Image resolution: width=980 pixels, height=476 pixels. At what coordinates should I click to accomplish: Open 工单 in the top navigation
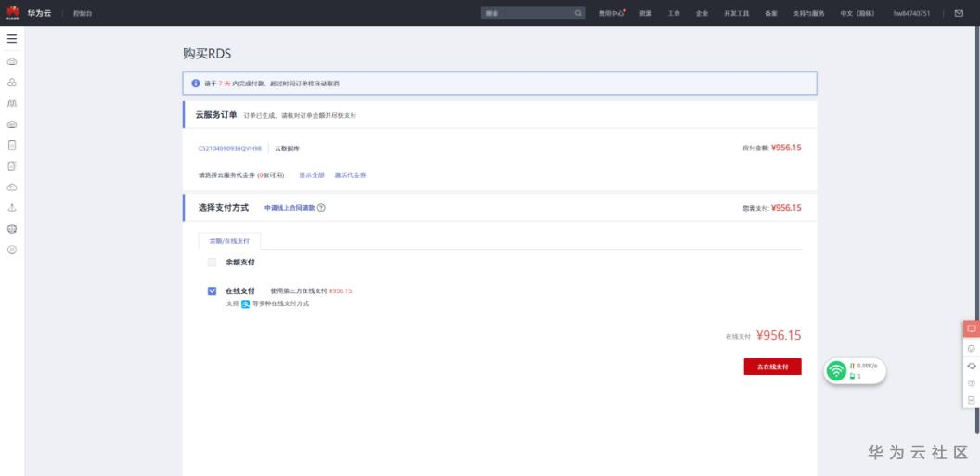coord(674,13)
